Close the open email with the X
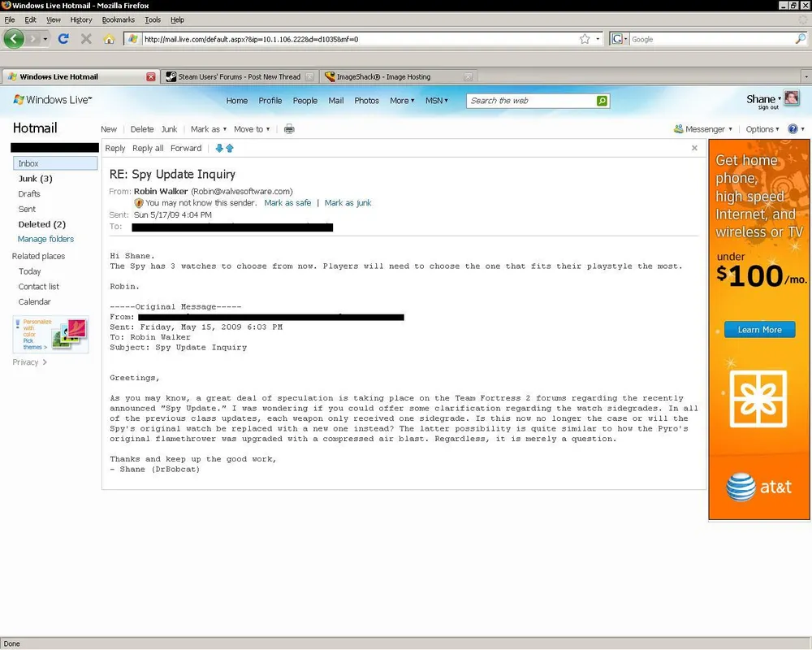This screenshot has height=650, width=812. (694, 148)
